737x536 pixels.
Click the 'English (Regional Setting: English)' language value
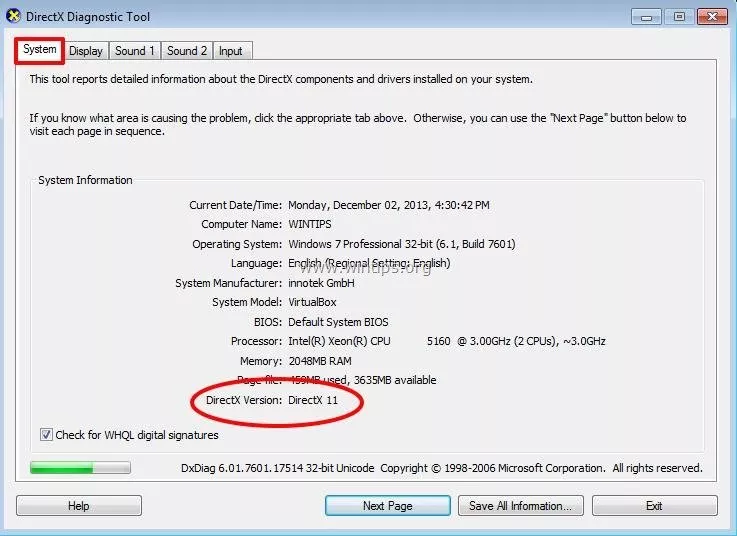click(369, 263)
